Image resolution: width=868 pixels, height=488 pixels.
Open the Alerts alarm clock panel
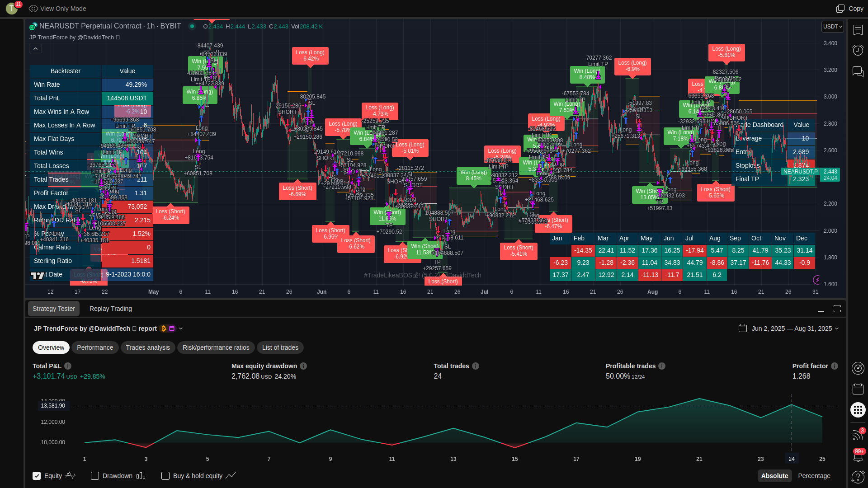click(x=858, y=50)
